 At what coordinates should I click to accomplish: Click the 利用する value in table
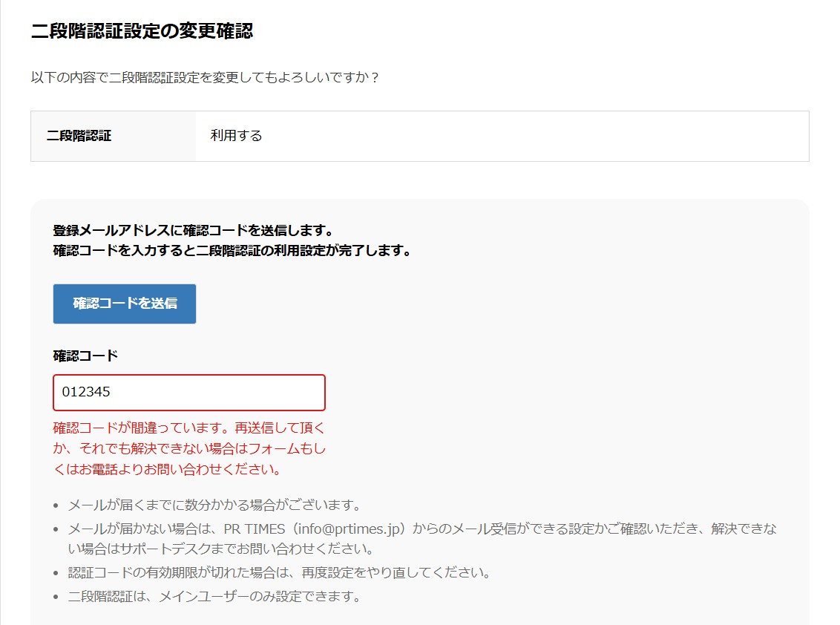pyautogui.click(x=236, y=136)
